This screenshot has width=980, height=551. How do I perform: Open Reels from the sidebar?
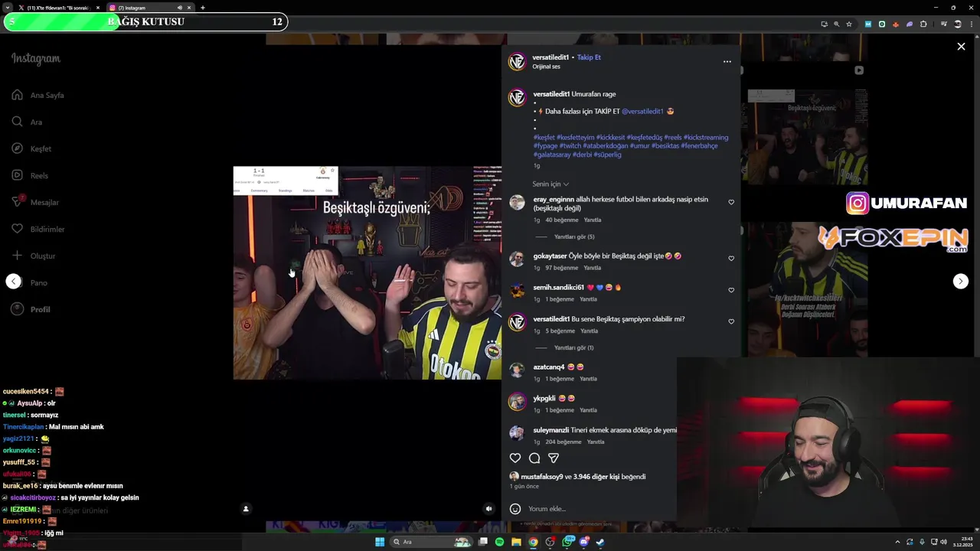click(30, 175)
